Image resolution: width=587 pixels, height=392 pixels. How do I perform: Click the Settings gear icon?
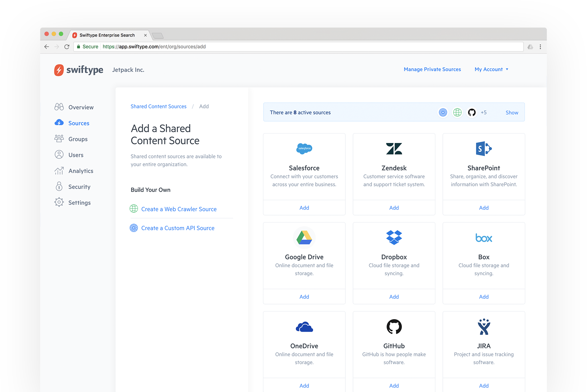click(x=59, y=202)
